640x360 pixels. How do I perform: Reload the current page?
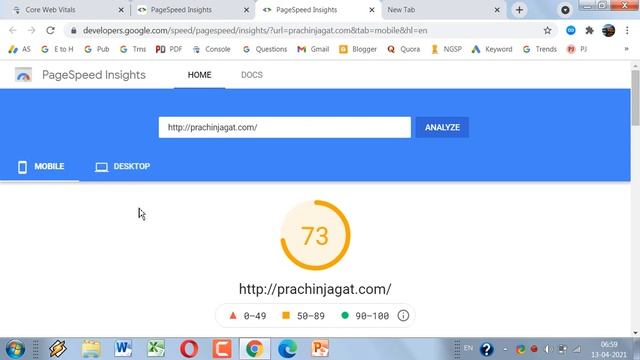(x=50, y=30)
